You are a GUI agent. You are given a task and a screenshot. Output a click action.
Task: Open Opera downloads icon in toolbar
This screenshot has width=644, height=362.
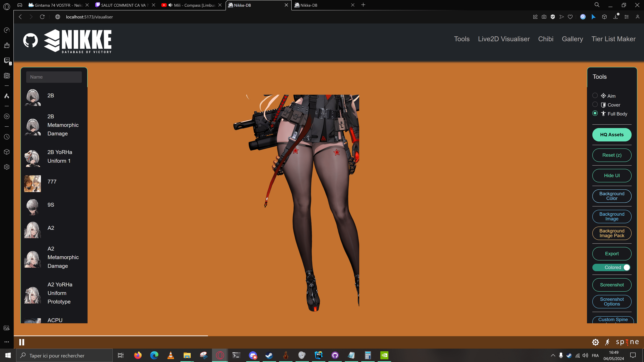(x=615, y=17)
